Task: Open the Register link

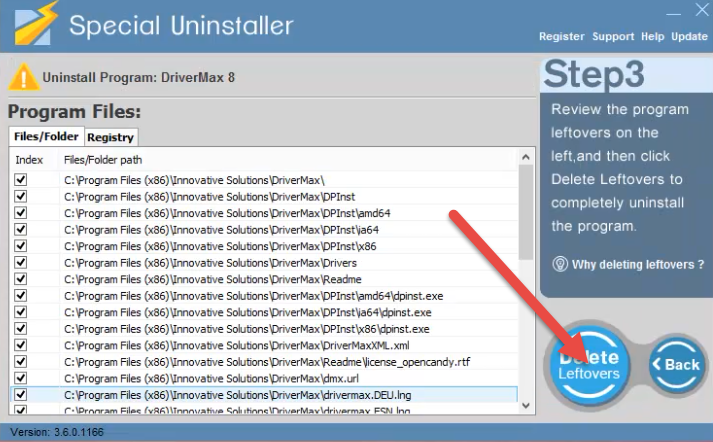Action: point(562,36)
